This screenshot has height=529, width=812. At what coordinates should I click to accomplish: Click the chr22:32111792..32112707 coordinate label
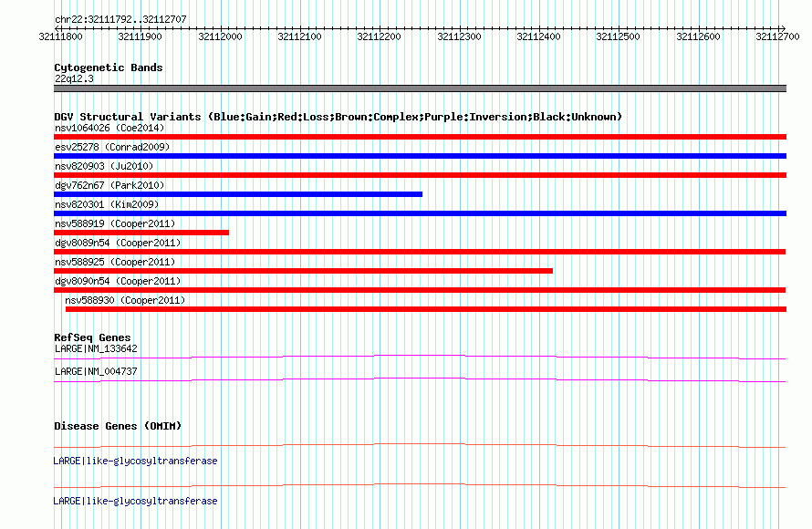click(x=120, y=20)
